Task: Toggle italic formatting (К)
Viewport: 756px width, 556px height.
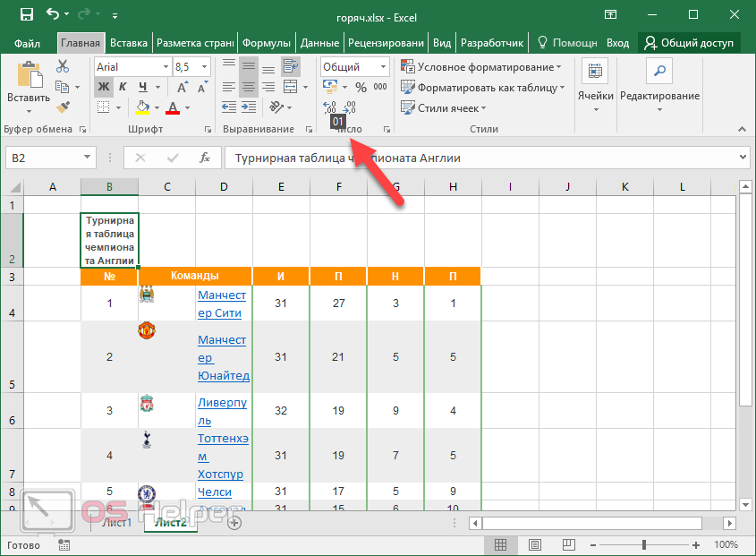Action: [122, 87]
